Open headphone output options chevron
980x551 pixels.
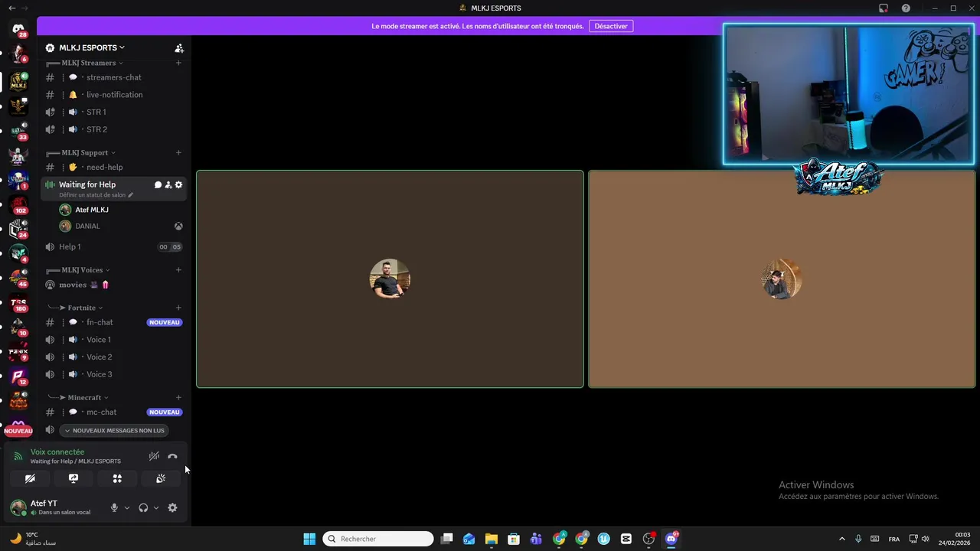(x=156, y=508)
